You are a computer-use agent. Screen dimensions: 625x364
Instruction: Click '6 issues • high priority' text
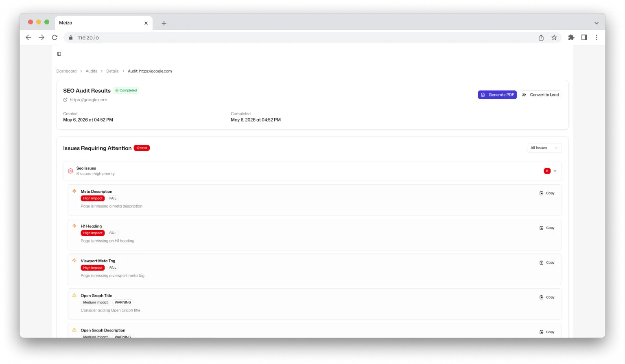coord(96,174)
